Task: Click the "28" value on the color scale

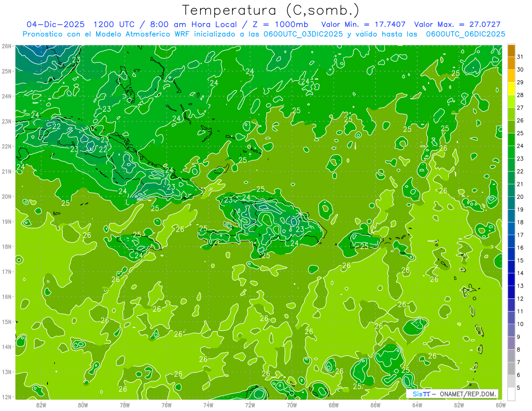Action: coord(520,95)
